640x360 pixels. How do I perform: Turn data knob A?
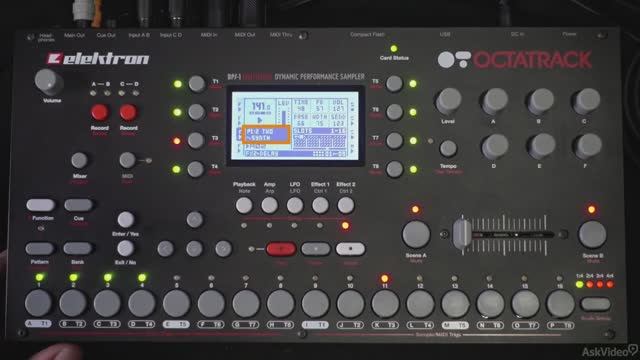[494, 101]
